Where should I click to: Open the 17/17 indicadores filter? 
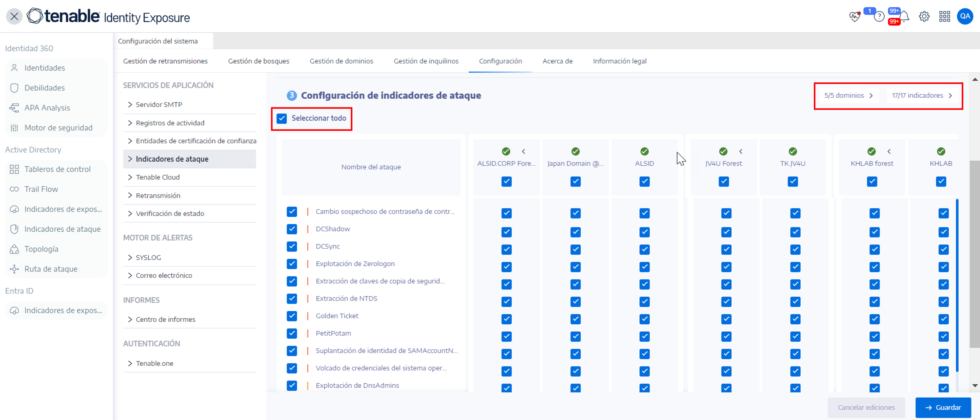point(922,96)
